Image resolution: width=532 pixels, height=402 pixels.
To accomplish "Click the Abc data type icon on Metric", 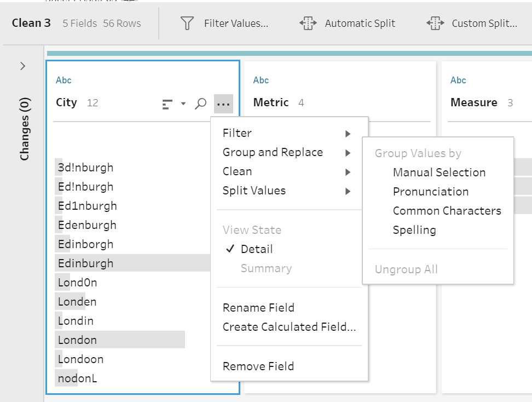I will [261, 80].
